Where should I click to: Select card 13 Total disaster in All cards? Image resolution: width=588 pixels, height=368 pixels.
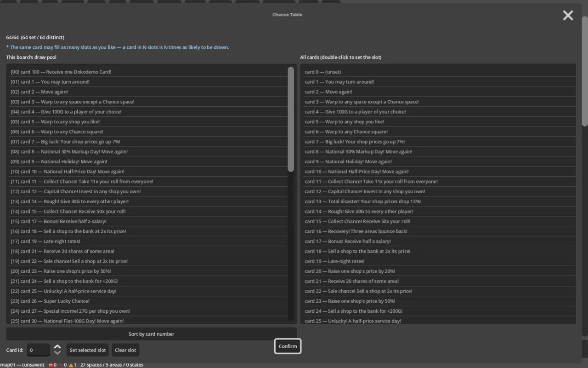439,201
